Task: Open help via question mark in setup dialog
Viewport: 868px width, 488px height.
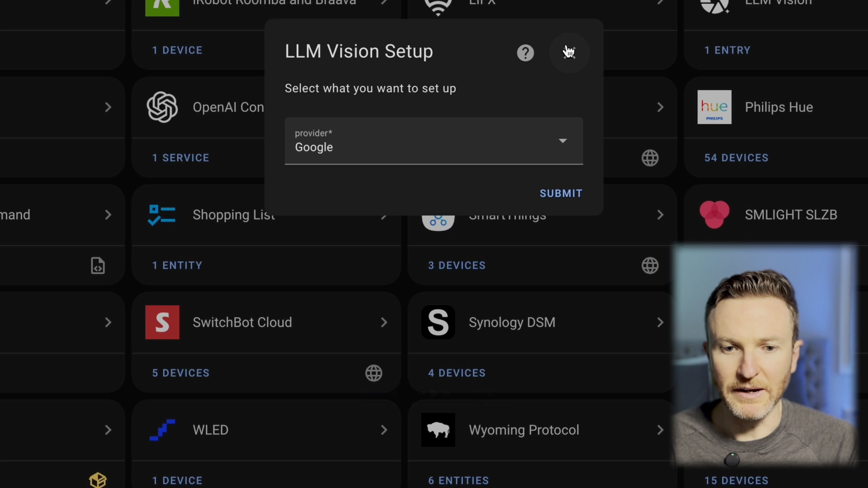Action: (526, 53)
